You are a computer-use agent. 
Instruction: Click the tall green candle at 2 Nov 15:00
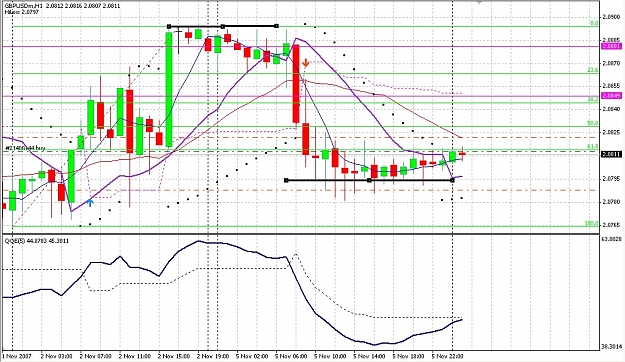pos(169,89)
